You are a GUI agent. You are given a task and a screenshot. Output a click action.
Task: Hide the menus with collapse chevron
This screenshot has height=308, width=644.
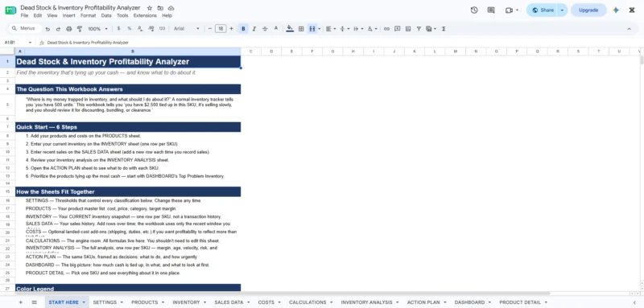coord(629,29)
